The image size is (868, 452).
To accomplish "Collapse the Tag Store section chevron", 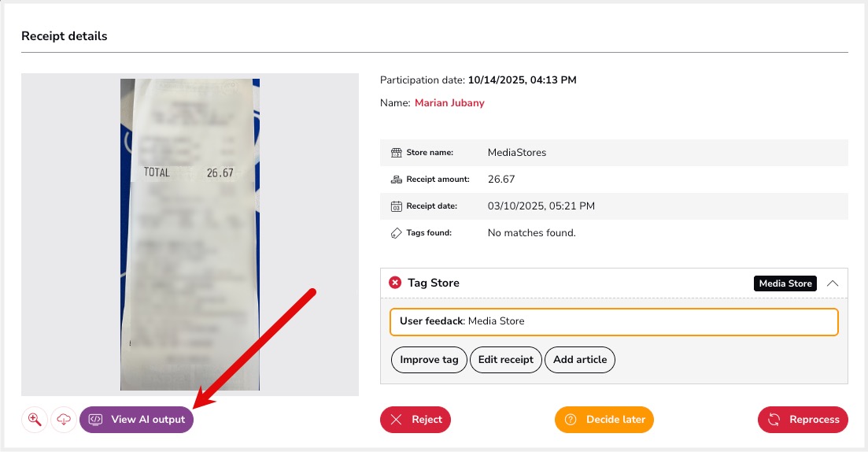I will pos(833,283).
